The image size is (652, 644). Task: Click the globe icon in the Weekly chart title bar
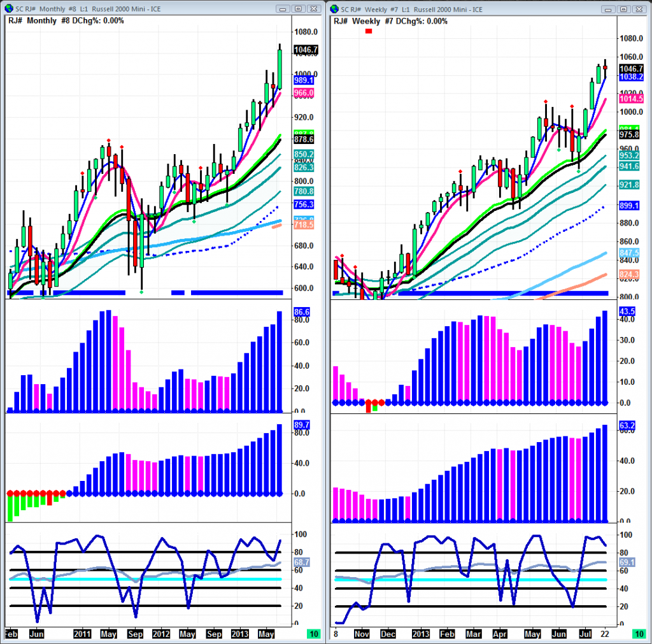tap(335, 9)
